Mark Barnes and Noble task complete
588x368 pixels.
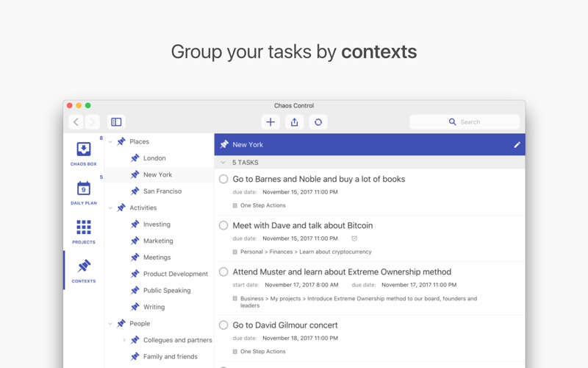click(223, 179)
